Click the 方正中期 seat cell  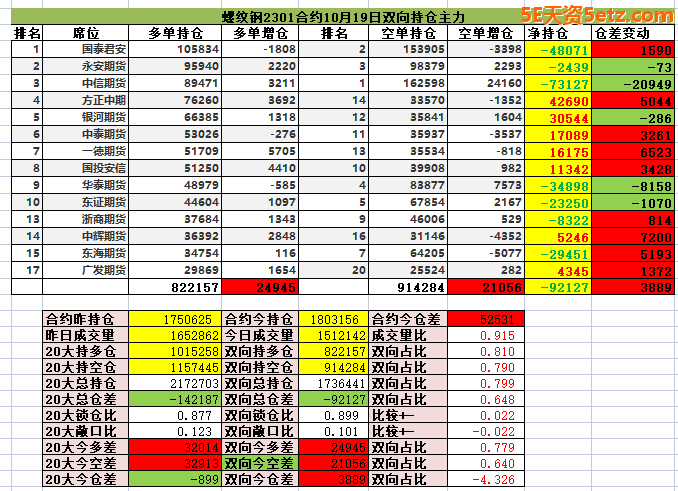(x=86, y=100)
